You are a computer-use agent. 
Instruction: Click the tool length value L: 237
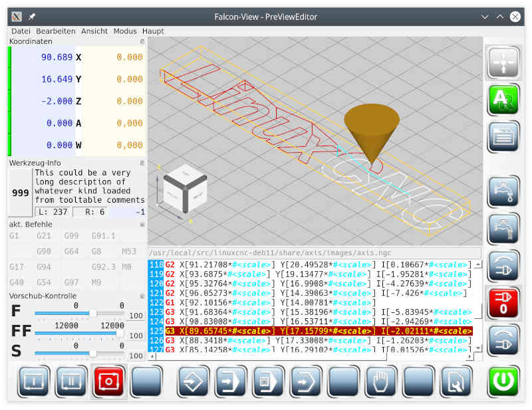53,212
